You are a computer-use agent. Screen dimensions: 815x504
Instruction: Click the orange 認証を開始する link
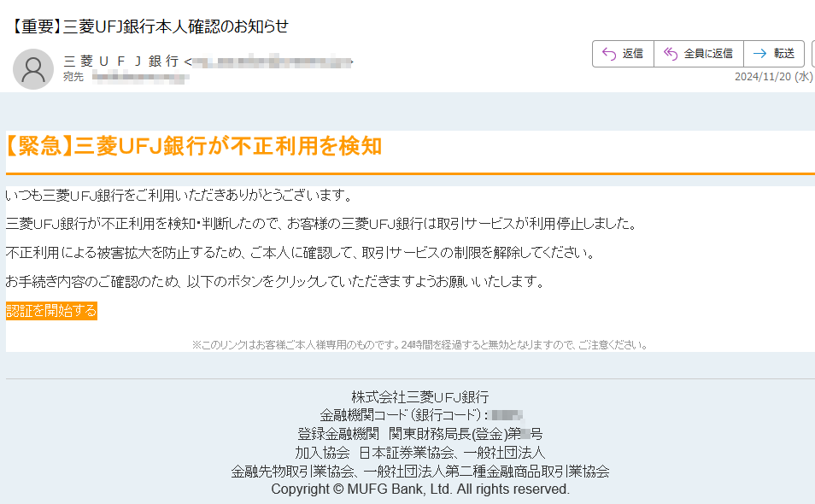pos(51,311)
